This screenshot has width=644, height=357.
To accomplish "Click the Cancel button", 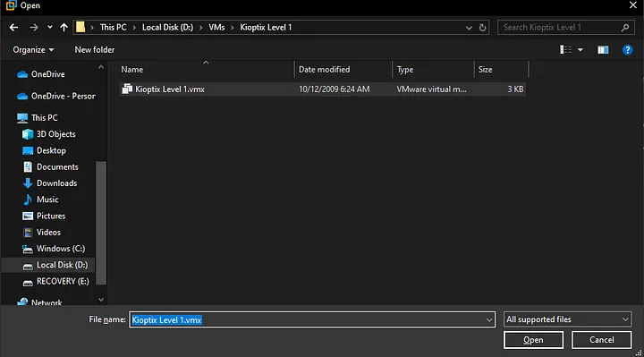I will pyautogui.click(x=602, y=340).
